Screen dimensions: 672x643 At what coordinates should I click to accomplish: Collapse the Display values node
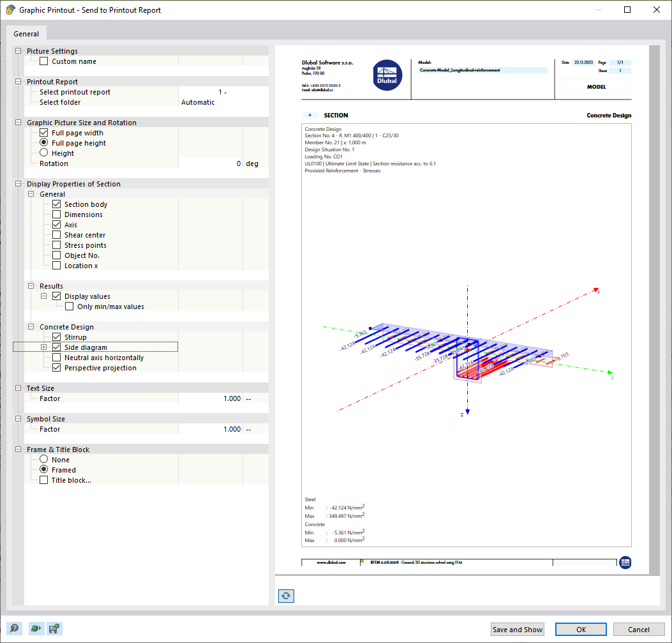pyautogui.click(x=43, y=296)
